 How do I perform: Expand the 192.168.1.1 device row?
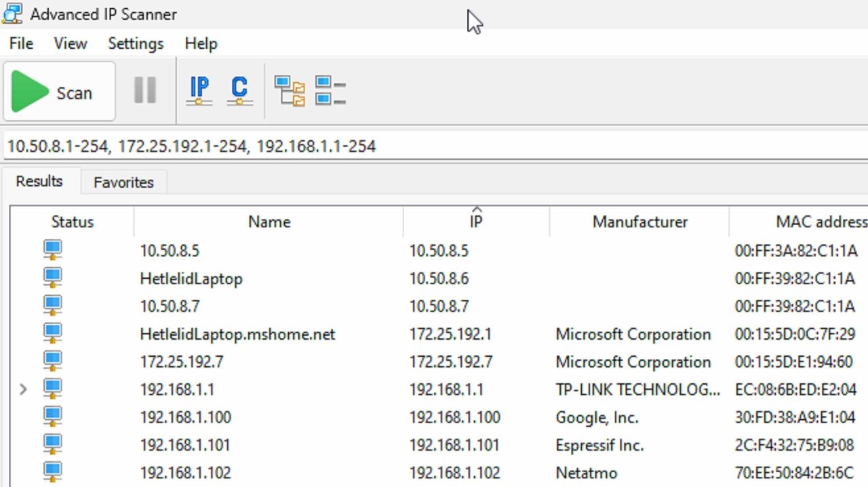click(23, 389)
